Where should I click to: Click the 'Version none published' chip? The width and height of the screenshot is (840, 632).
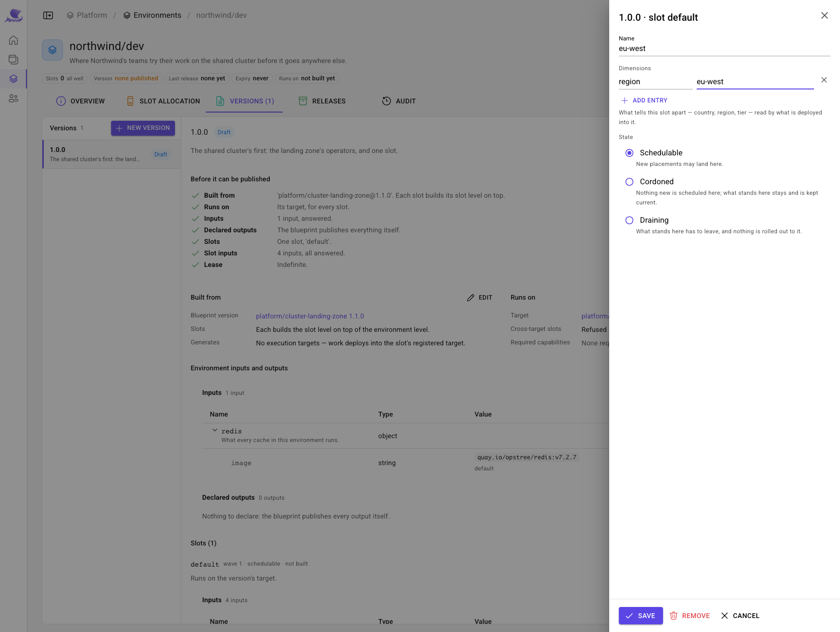(126, 78)
